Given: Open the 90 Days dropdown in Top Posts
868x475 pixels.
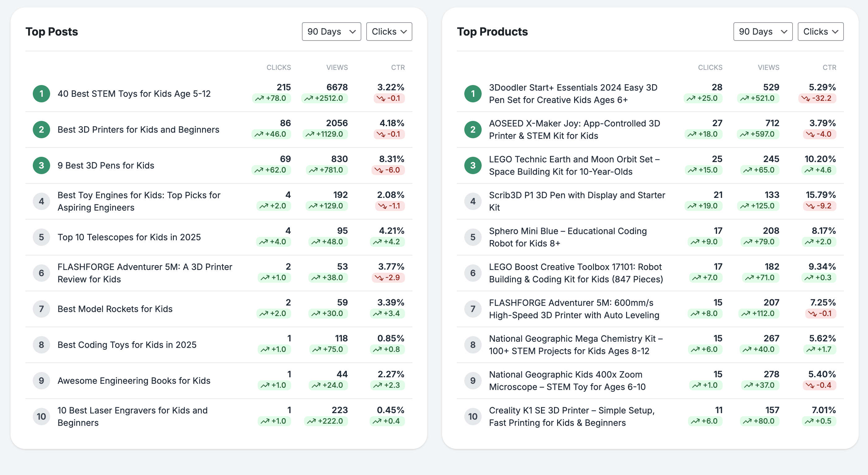Looking at the screenshot, I should [x=331, y=31].
